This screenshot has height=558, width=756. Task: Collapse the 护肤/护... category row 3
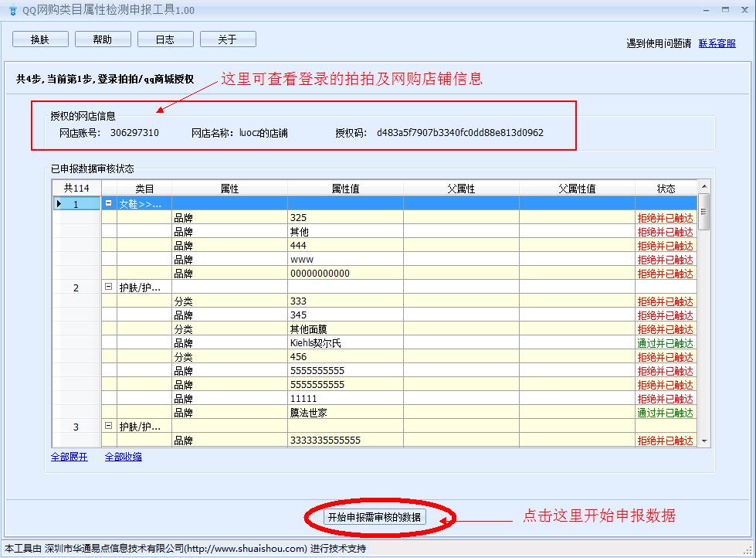pyautogui.click(x=109, y=426)
